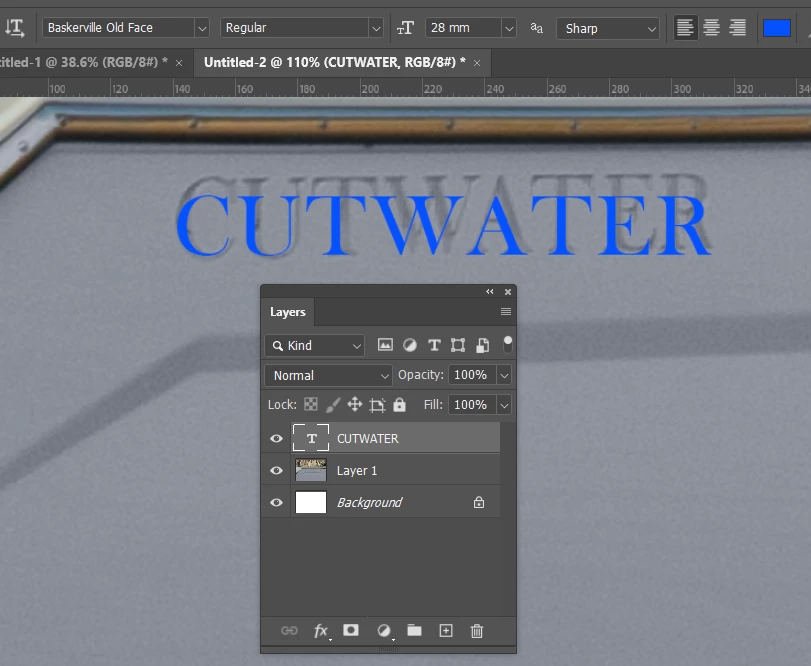Create a new layer group
811x666 pixels.
coord(414,630)
